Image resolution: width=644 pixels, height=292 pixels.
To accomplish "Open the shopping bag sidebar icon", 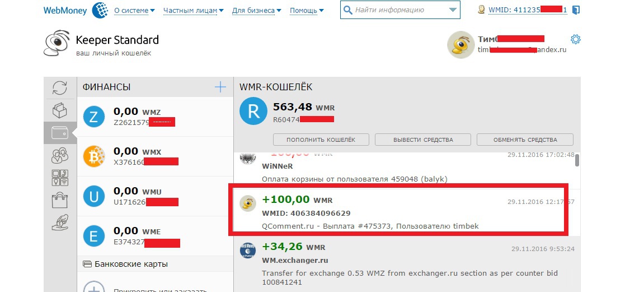I will pos(60,200).
